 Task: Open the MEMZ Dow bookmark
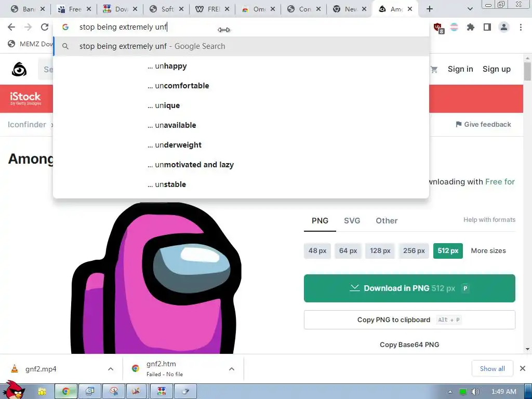[x=30, y=44]
